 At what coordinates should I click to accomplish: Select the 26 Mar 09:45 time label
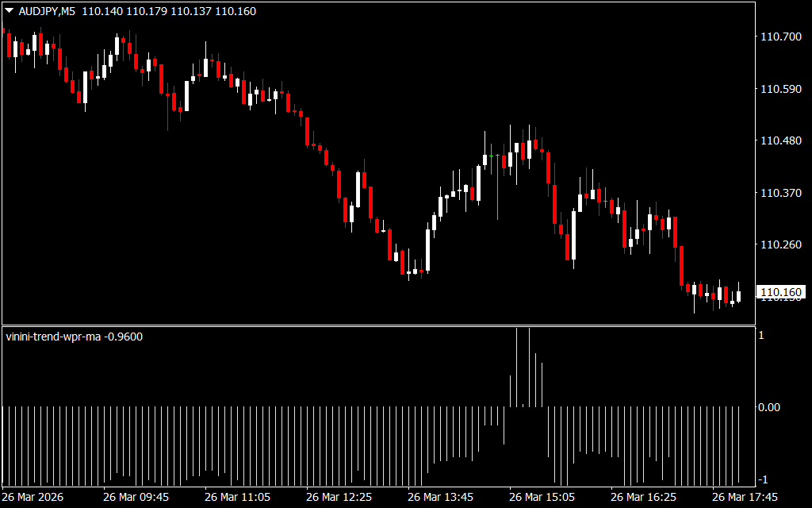[136, 497]
